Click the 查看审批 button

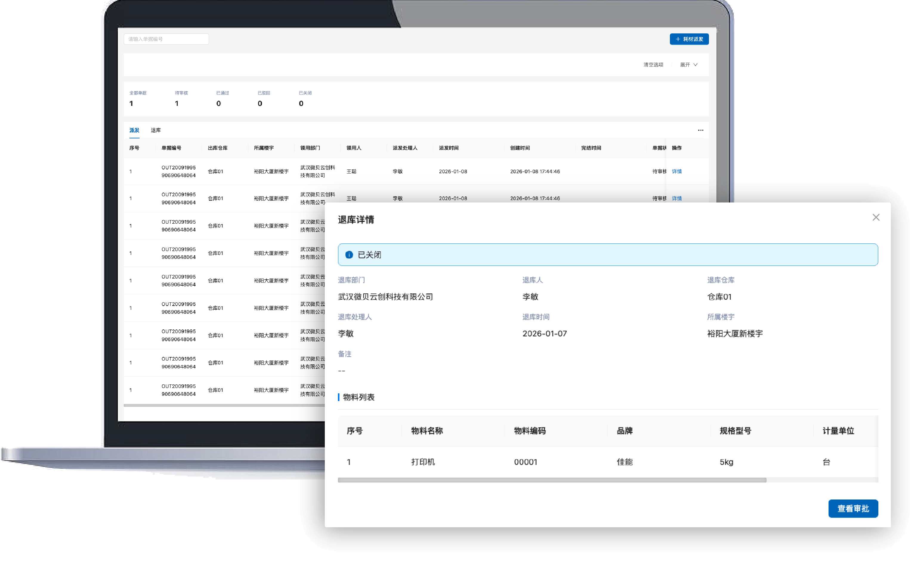[853, 509]
